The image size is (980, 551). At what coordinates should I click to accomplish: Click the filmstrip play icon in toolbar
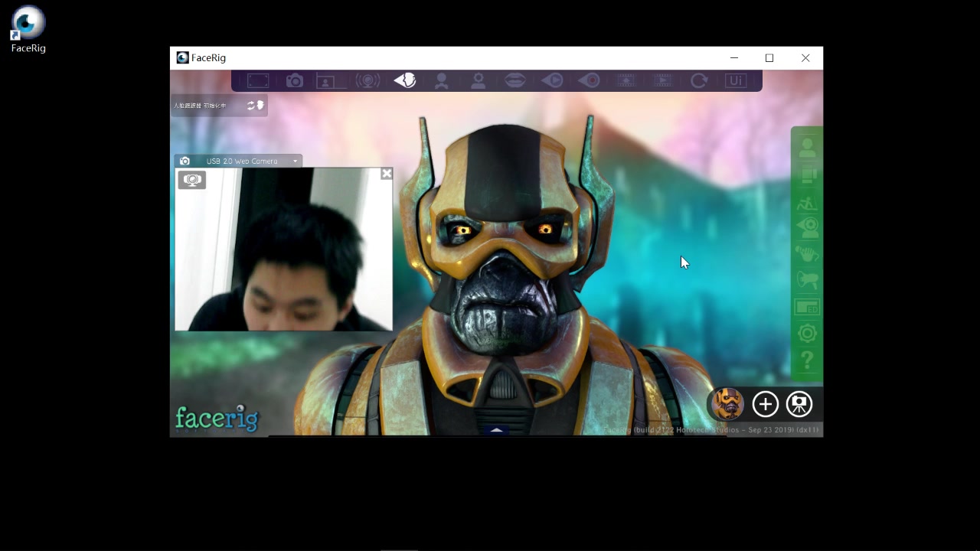coord(662,80)
